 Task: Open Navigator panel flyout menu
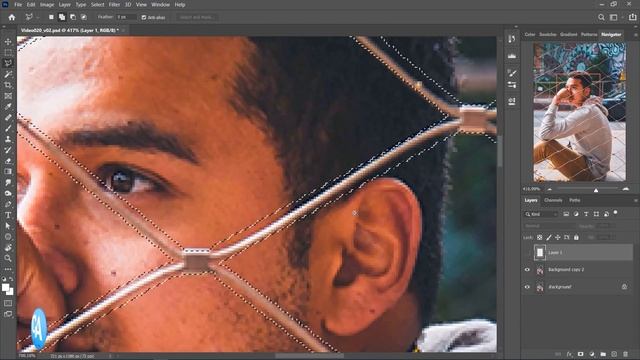pos(636,35)
